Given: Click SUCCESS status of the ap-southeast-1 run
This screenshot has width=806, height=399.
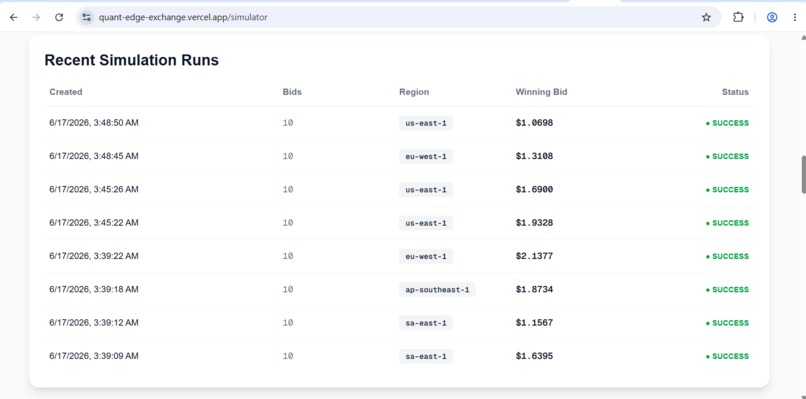Looking at the screenshot, I should coord(727,290).
